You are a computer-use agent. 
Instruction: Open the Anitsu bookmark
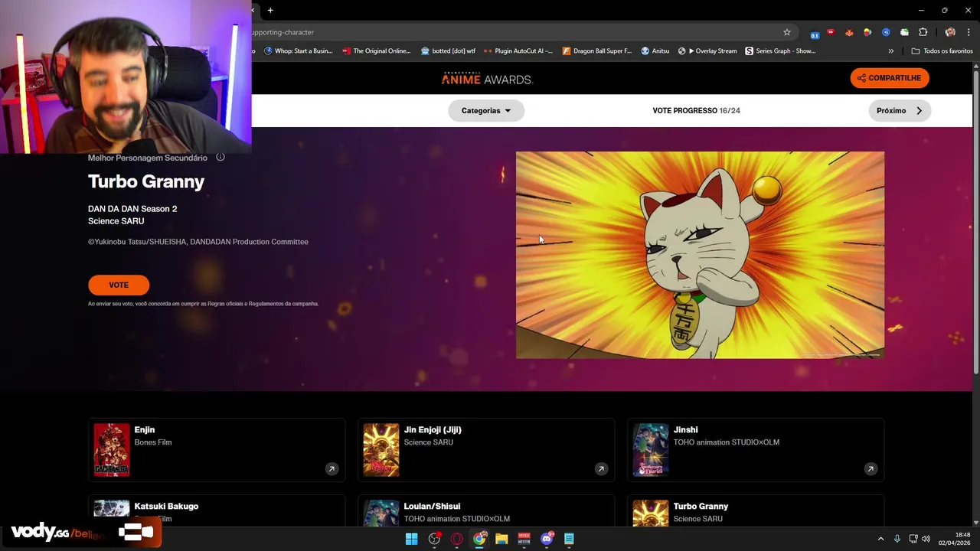click(655, 51)
